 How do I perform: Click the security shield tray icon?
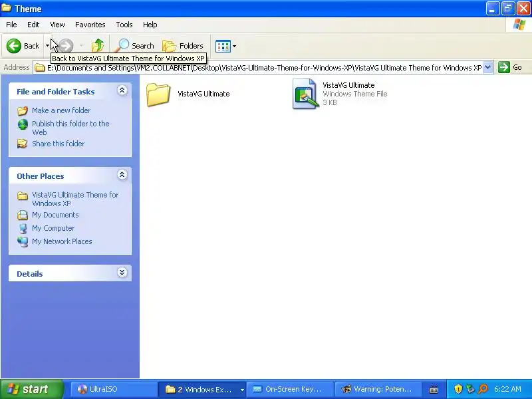(458, 389)
